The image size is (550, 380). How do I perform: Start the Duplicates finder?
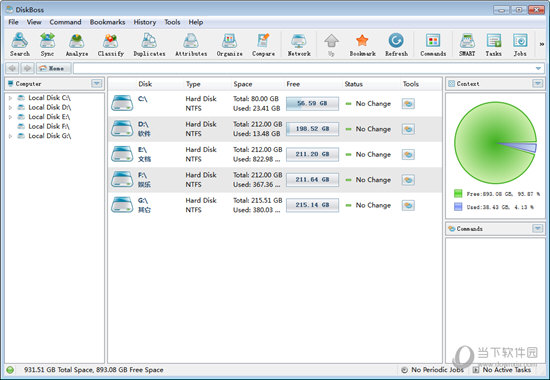pos(149,45)
